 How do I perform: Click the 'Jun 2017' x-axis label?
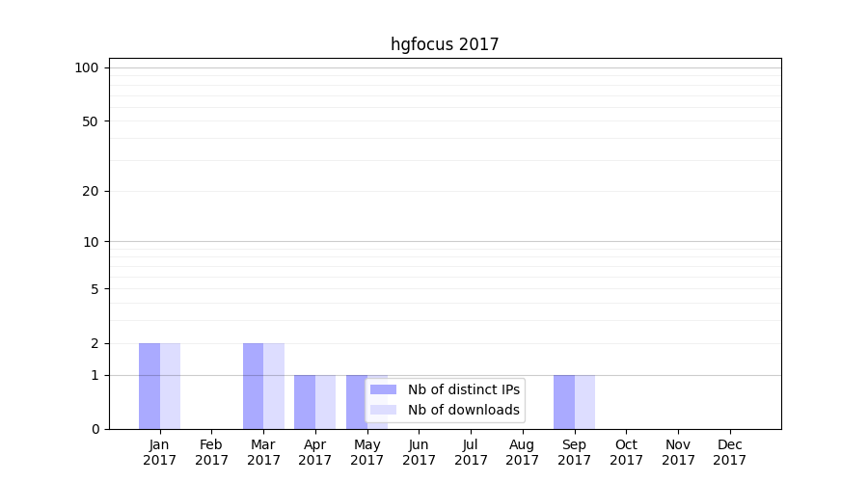(419, 452)
